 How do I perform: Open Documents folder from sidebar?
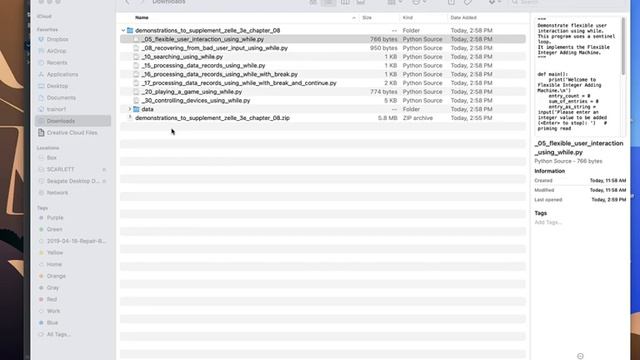[61, 98]
